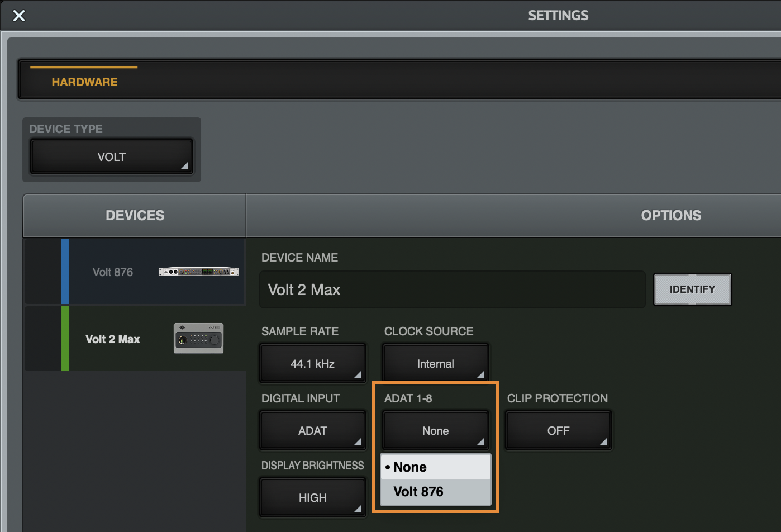The width and height of the screenshot is (781, 532).
Task: Click the Volt 876 rack unit thumbnail
Action: click(198, 272)
